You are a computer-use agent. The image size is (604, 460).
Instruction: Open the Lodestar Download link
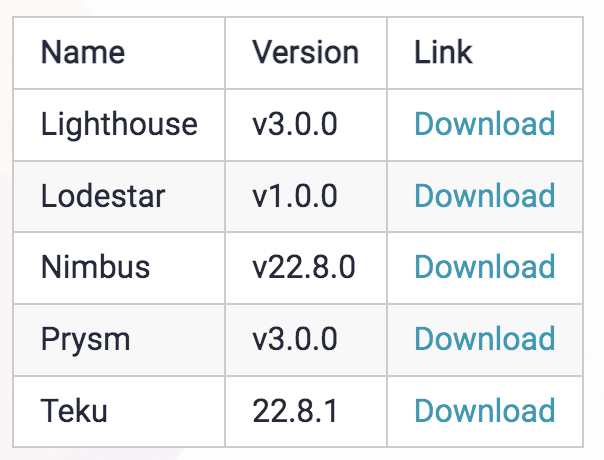[484, 196]
